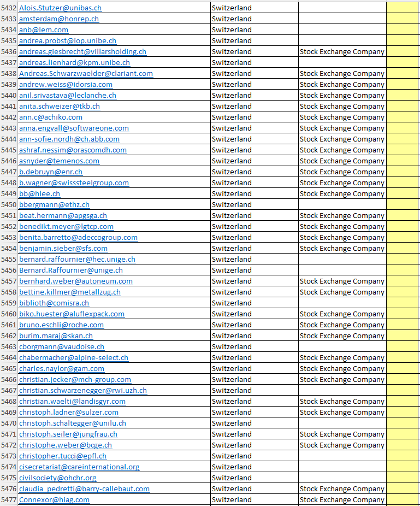Open benjamin.sieber@sfs.com link
Screen dimensions: 420x506
63,249
